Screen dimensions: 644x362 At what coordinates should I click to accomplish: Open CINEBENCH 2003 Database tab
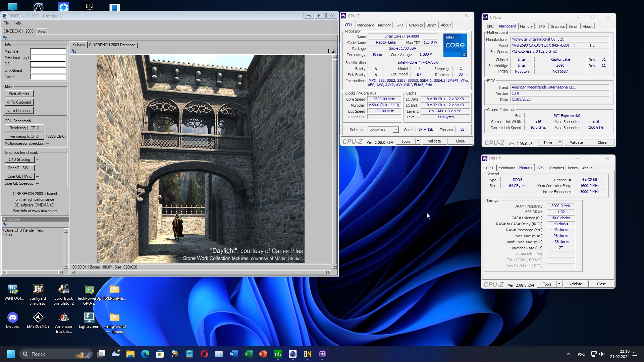pyautogui.click(x=112, y=45)
